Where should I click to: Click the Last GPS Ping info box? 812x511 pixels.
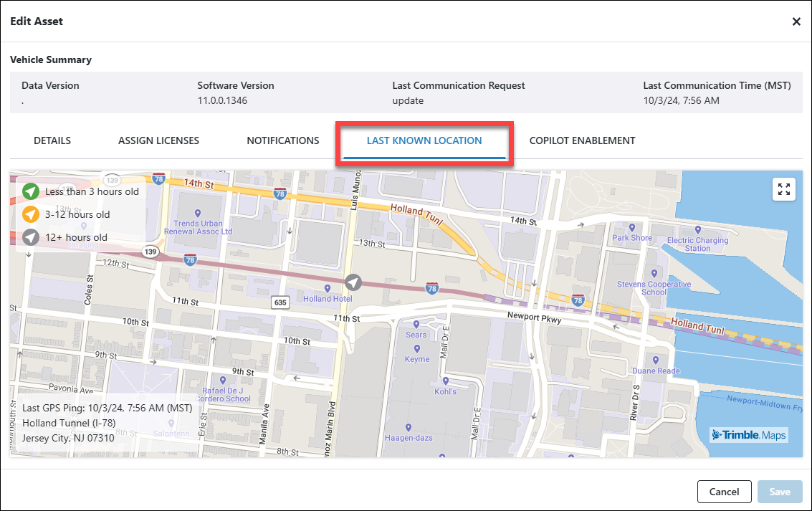tap(108, 423)
